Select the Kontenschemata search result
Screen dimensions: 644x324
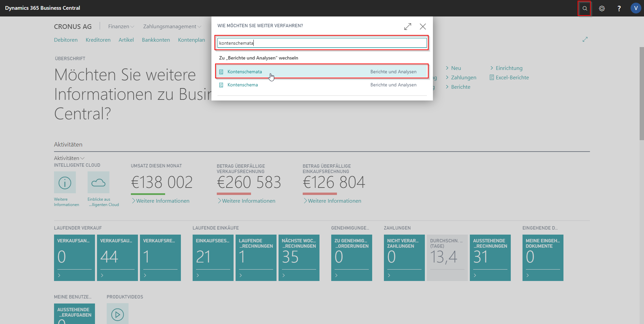pyautogui.click(x=322, y=72)
